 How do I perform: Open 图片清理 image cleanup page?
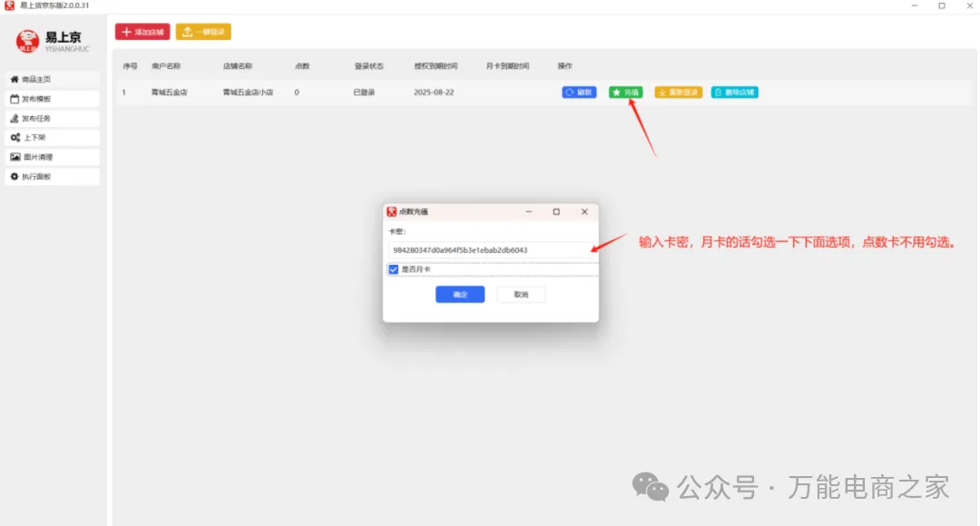pyautogui.click(x=51, y=157)
